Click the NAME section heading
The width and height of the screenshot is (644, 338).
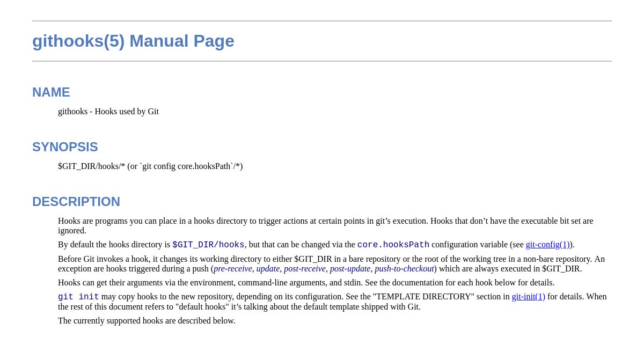tap(51, 92)
